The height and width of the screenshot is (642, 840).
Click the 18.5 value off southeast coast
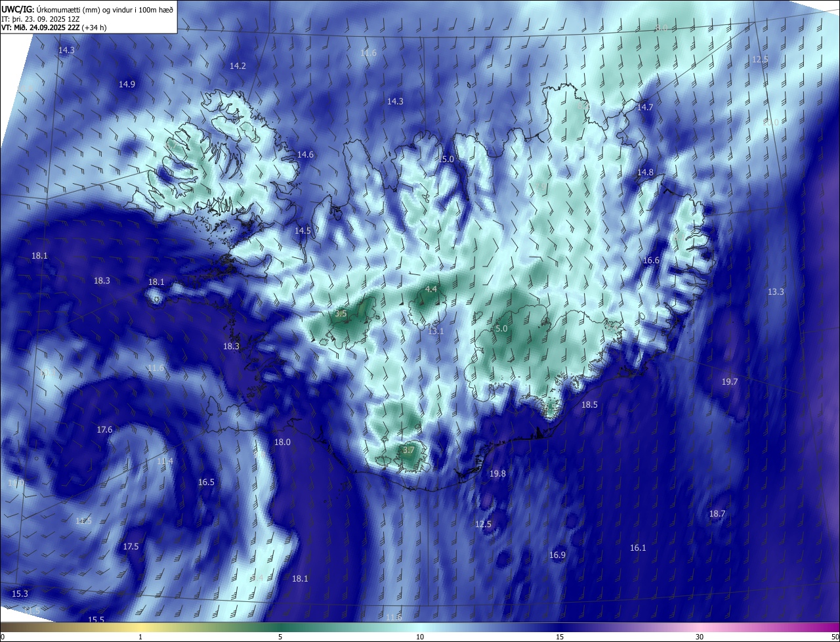coord(589,405)
